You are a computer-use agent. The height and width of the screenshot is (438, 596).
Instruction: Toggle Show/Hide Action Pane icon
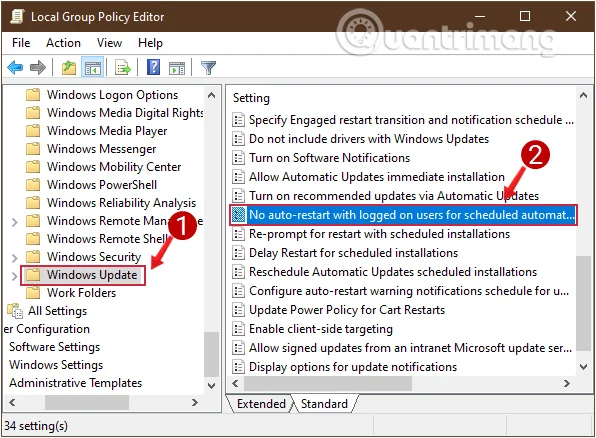[x=177, y=68]
